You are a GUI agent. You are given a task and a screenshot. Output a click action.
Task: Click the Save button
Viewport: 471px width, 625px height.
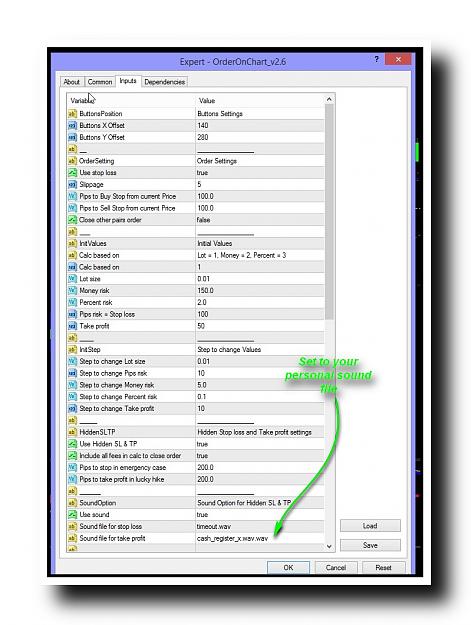tap(370, 545)
